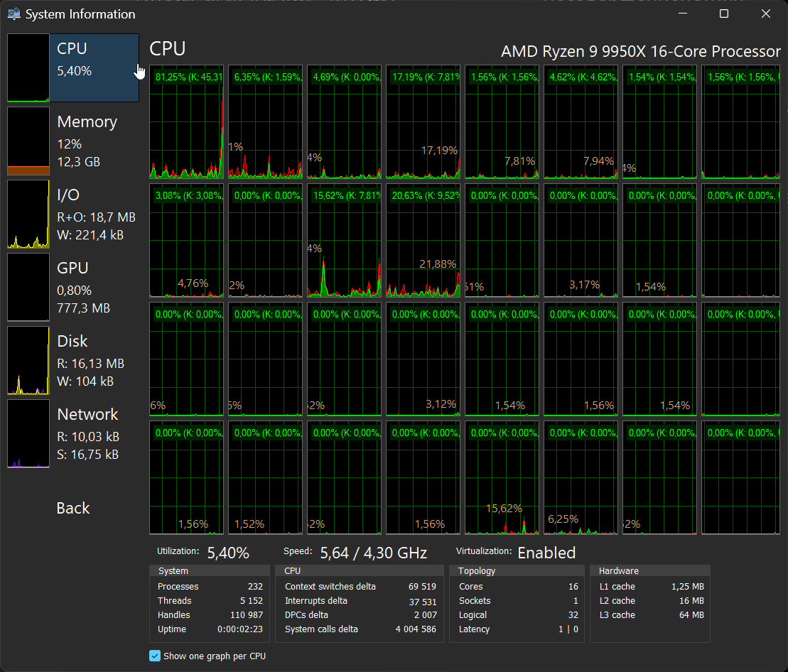The height and width of the screenshot is (672, 788).
Task: Click the first CPU graph showing 81,25%
Action: tap(186, 121)
